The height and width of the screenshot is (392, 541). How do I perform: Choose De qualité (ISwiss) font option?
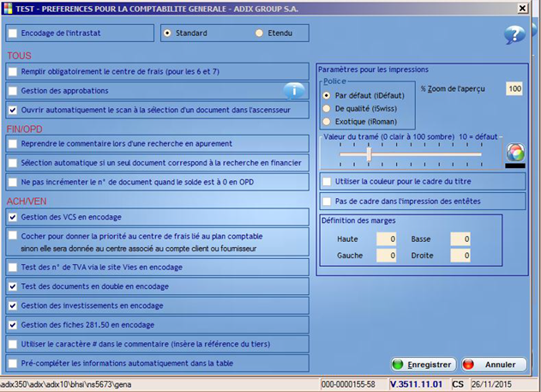(x=327, y=108)
